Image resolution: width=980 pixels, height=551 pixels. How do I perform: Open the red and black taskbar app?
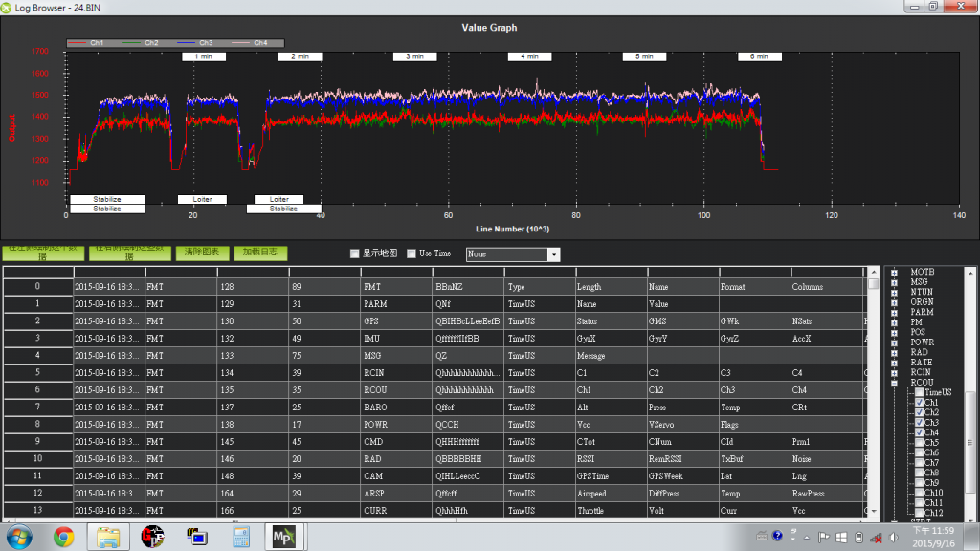152,537
